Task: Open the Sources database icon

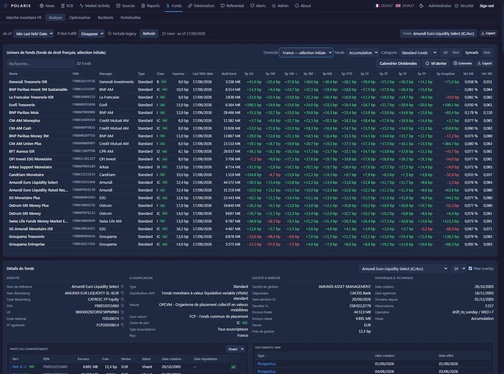Action: click(x=118, y=6)
